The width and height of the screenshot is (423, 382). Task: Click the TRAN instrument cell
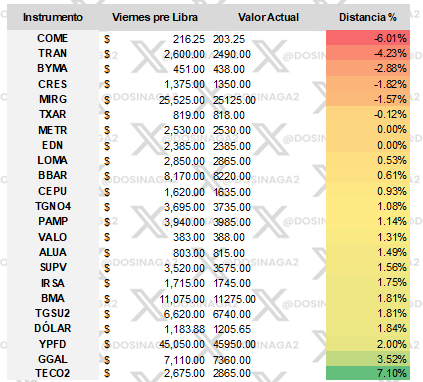[x=53, y=53]
